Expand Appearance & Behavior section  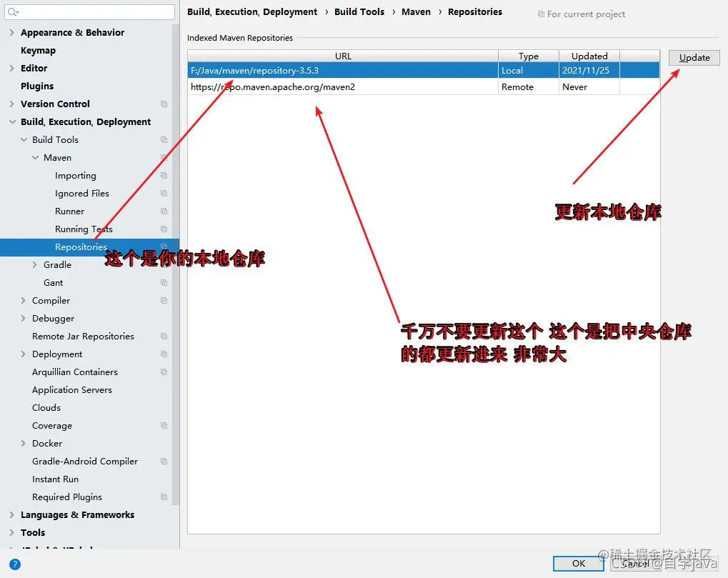[x=11, y=32]
